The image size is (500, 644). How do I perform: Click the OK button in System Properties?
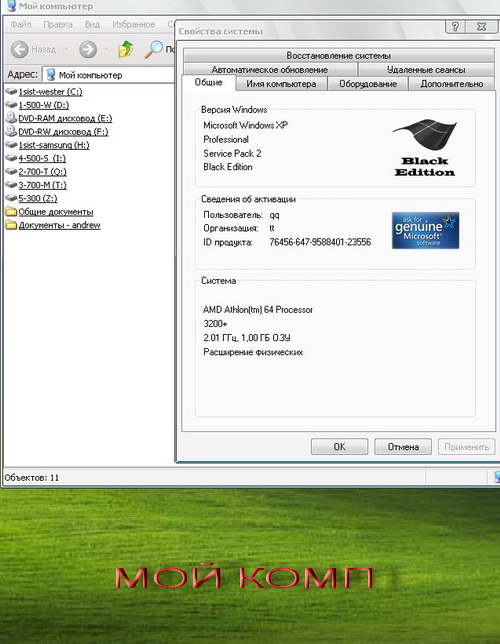tap(339, 446)
